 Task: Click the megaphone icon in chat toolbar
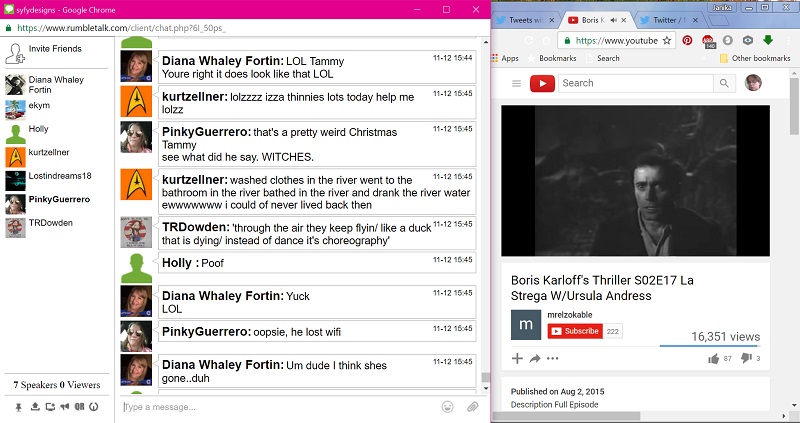click(x=64, y=407)
